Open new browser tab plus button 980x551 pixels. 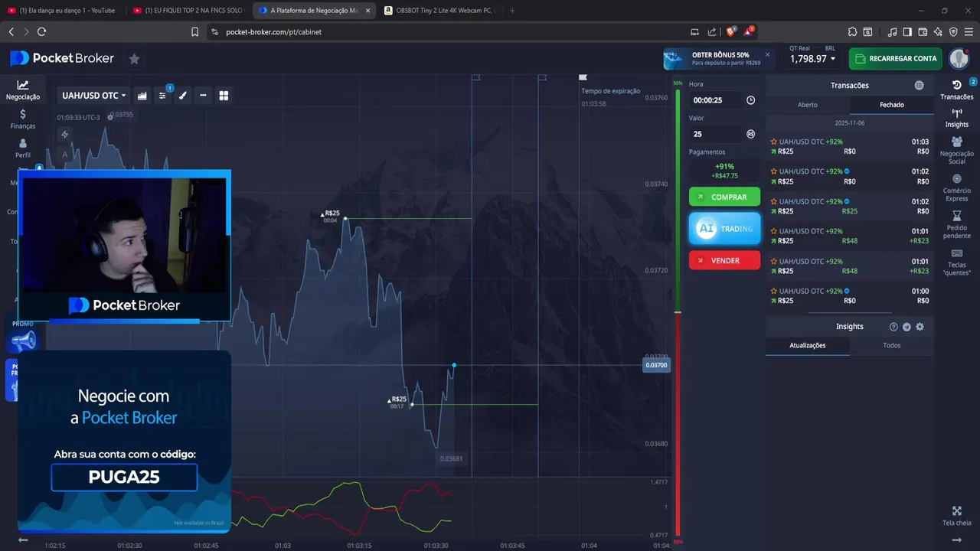click(512, 10)
